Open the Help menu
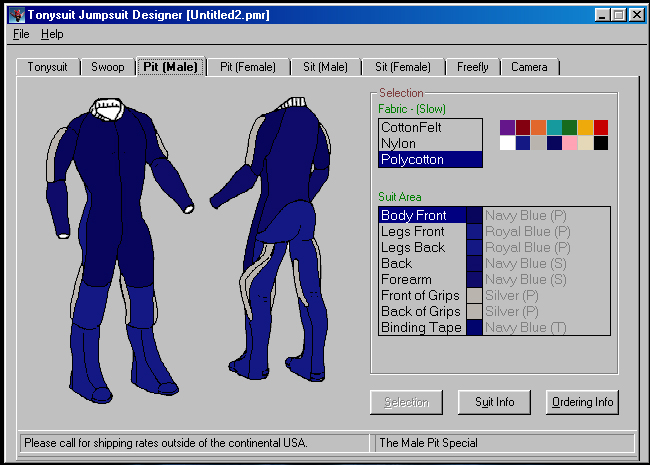650x465 pixels. click(x=52, y=34)
